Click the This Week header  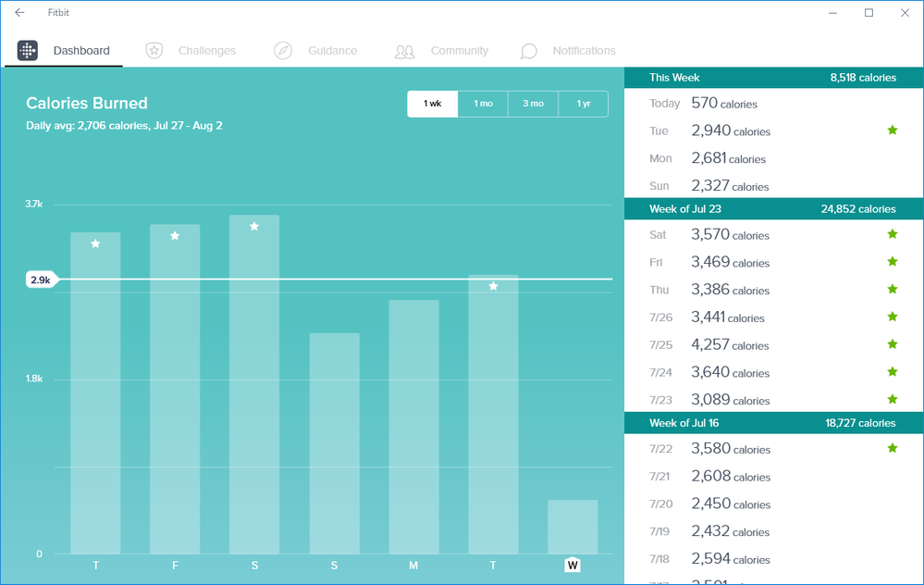coord(774,78)
